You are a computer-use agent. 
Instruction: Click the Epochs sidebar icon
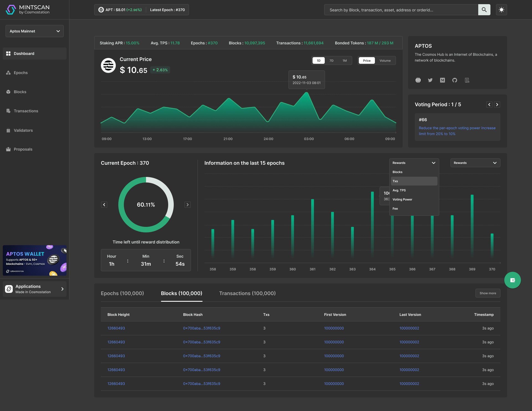[8, 73]
